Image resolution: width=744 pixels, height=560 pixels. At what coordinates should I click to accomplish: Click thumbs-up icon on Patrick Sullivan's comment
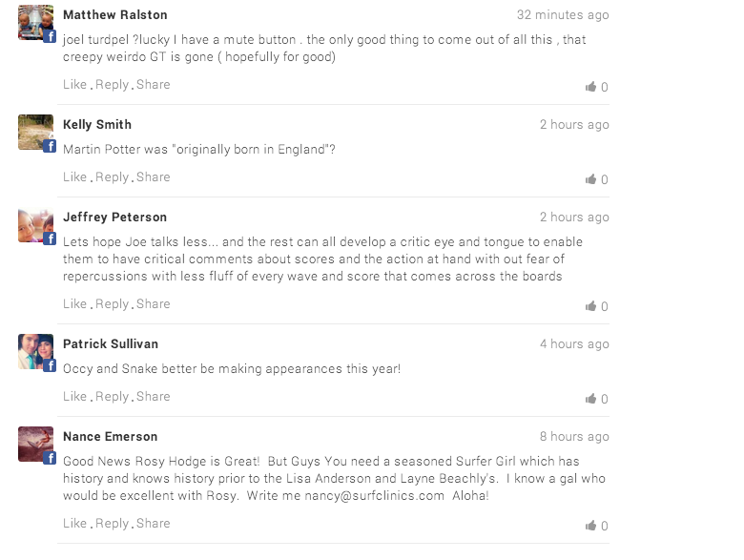point(590,399)
